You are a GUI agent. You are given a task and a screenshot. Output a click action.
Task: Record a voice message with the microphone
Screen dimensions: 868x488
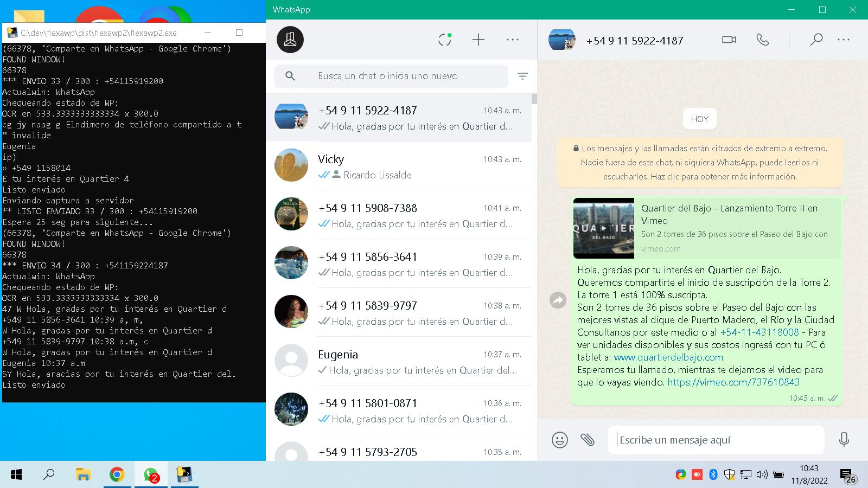coord(844,439)
